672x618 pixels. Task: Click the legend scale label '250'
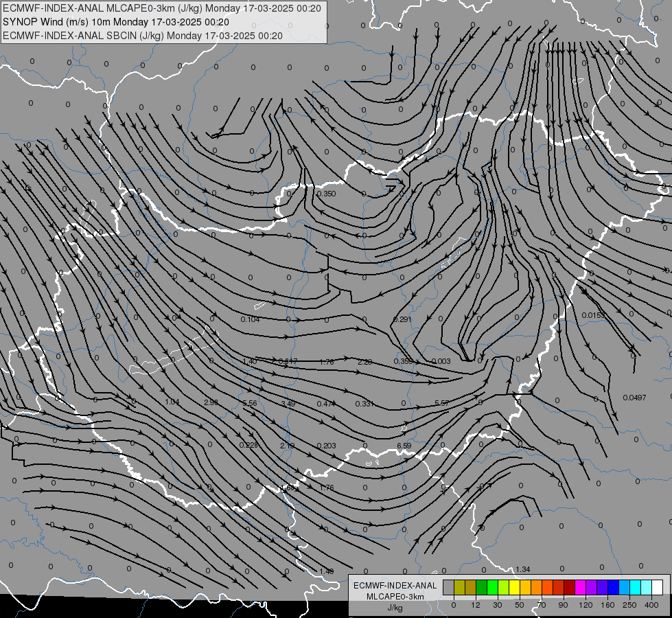click(629, 605)
